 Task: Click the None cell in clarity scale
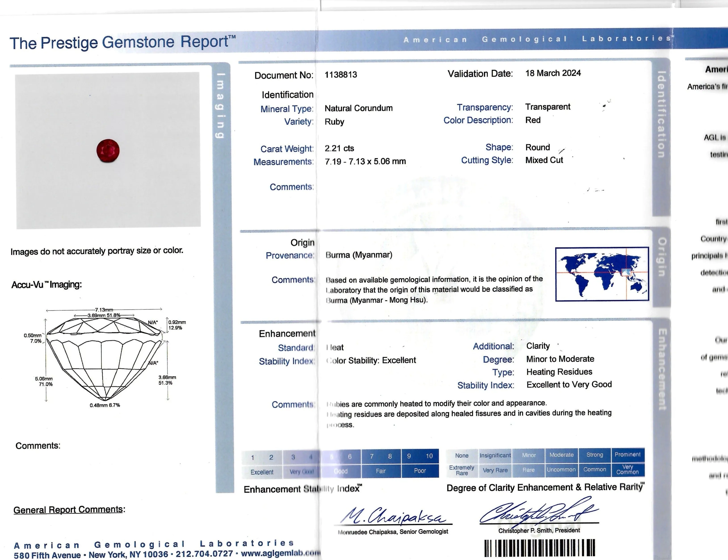[462, 456]
